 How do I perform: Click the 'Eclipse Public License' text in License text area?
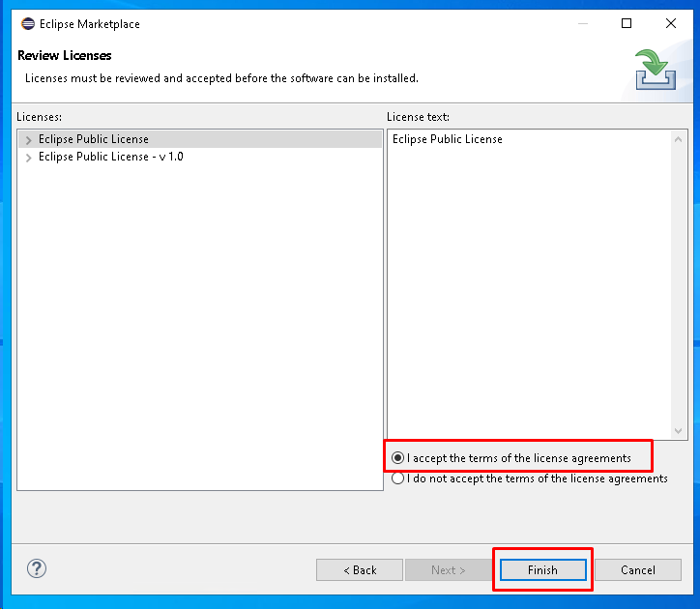[x=448, y=139]
